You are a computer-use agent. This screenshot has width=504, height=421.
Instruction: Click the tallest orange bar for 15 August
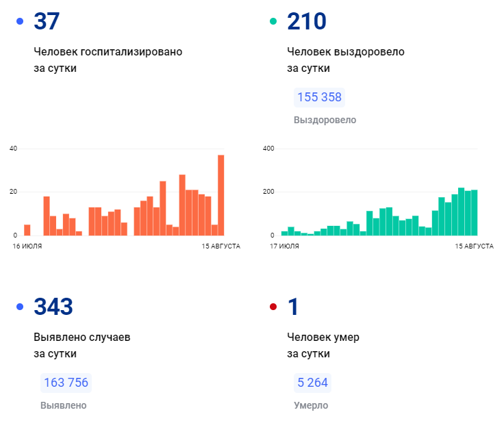[x=220, y=195]
